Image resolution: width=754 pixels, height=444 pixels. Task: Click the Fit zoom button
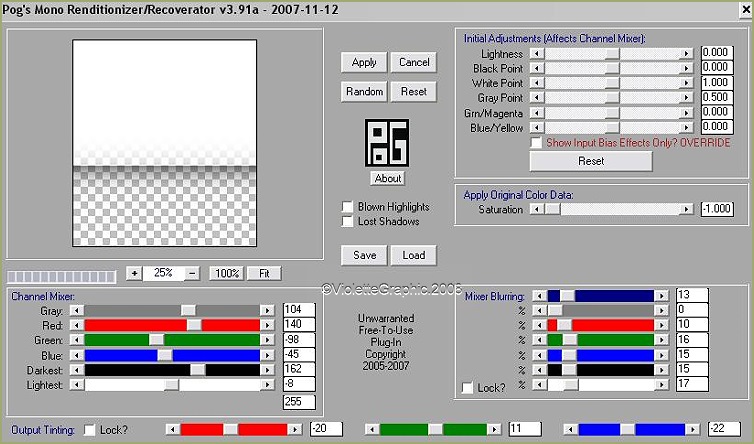tap(264, 273)
